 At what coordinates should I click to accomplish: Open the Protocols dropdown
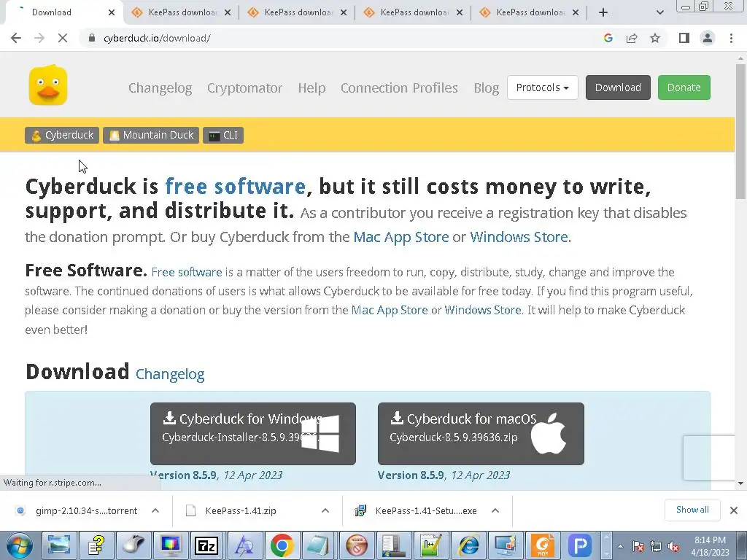543,87
